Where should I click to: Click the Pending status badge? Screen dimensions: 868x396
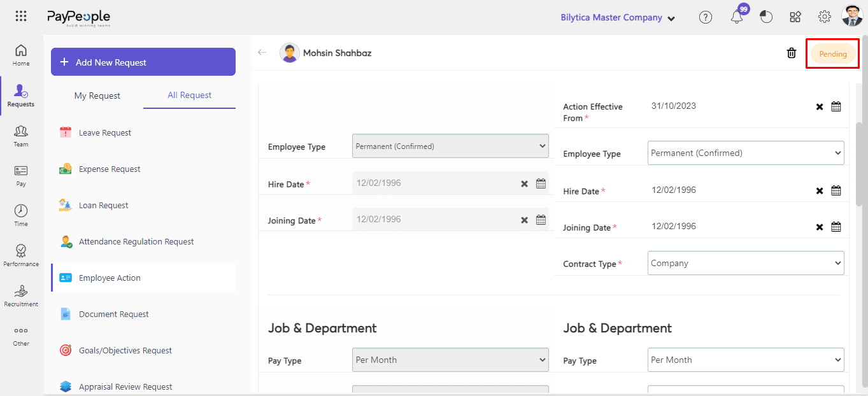pyautogui.click(x=832, y=54)
